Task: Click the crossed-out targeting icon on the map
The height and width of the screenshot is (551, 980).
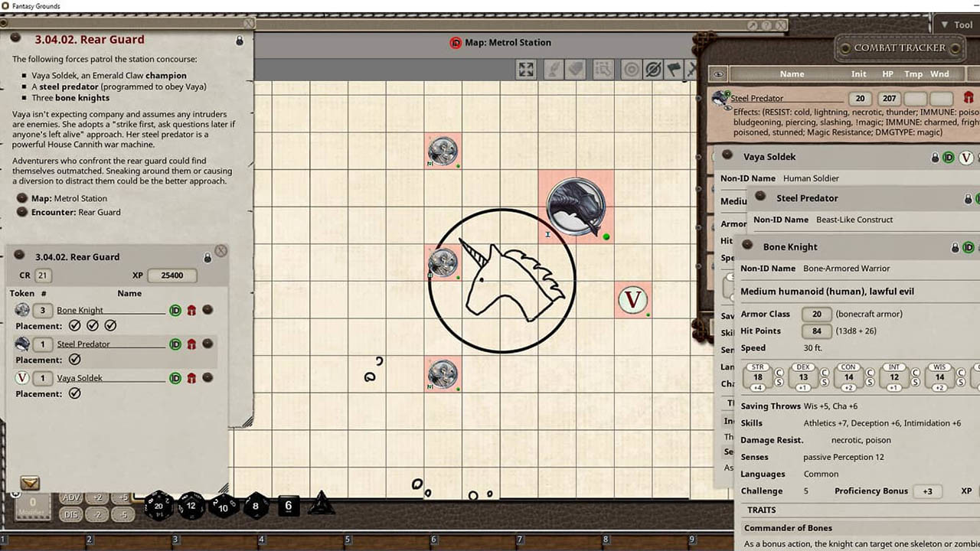Action: (652, 70)
